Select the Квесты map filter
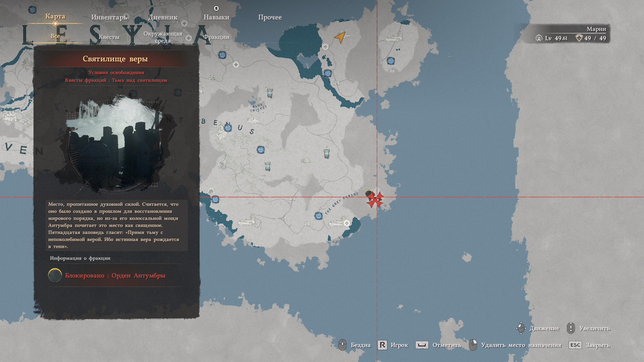Viewport: 644px width, 362px height. 109,37
